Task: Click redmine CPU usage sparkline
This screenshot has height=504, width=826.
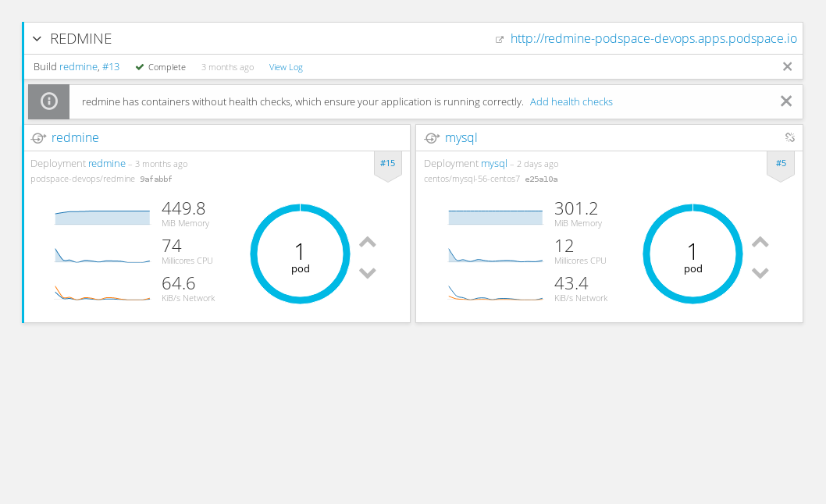Action: tap(103, 255)
